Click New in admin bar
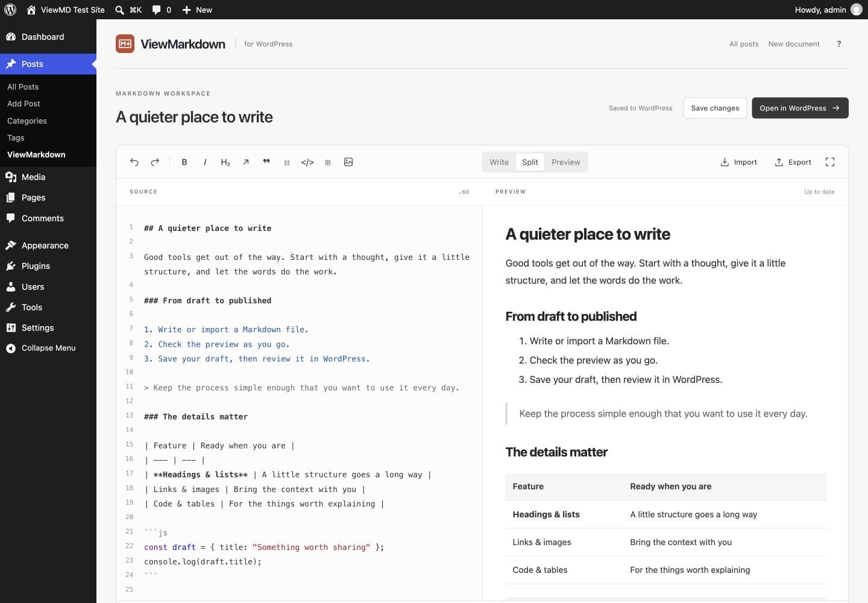868x603 pixels. tap(197, 10)
